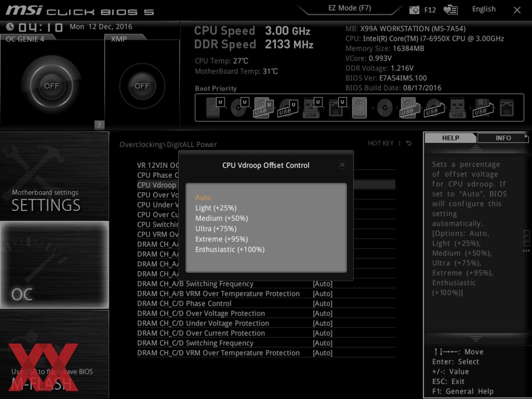Select the VR 12VIN OC row
Image resolution: width=532 pixels, height=399 pixels.
(158, 165)
